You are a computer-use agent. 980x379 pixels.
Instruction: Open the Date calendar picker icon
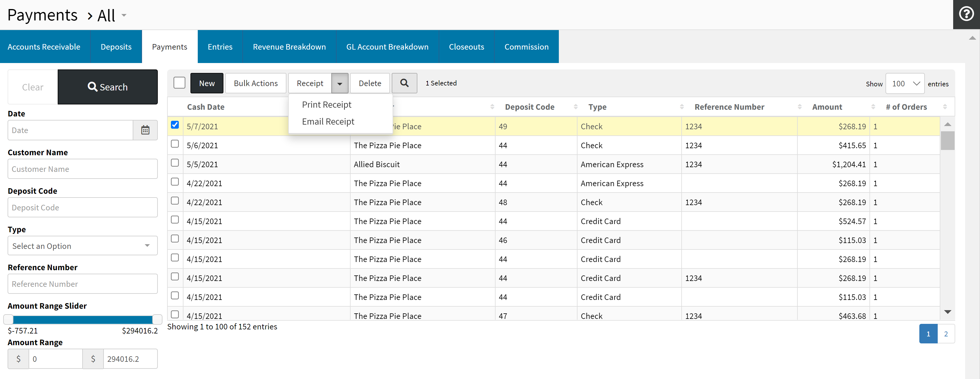(x=145, y=130)
